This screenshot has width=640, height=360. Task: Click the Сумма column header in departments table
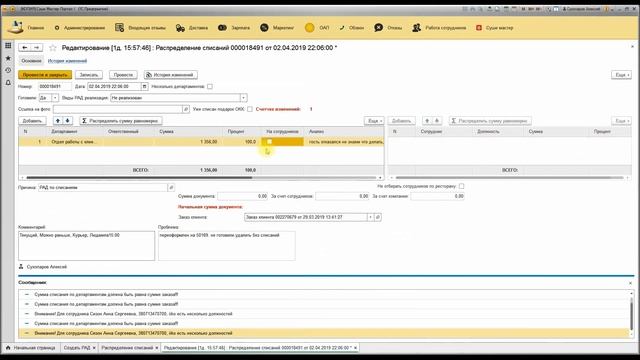(x=188, y=131)
